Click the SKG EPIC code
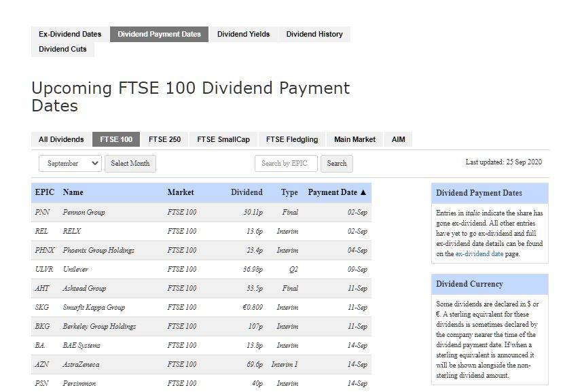Image resolution: width=582 pixels, height=392 pixels. click(42, 307)
